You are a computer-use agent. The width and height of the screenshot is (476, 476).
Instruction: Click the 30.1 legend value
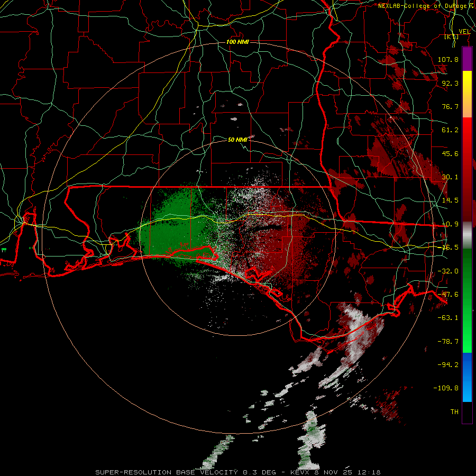point(450,177)
